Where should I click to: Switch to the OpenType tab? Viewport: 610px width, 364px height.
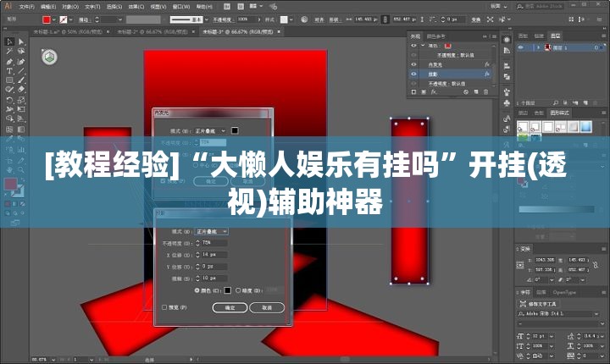point(564,292)
